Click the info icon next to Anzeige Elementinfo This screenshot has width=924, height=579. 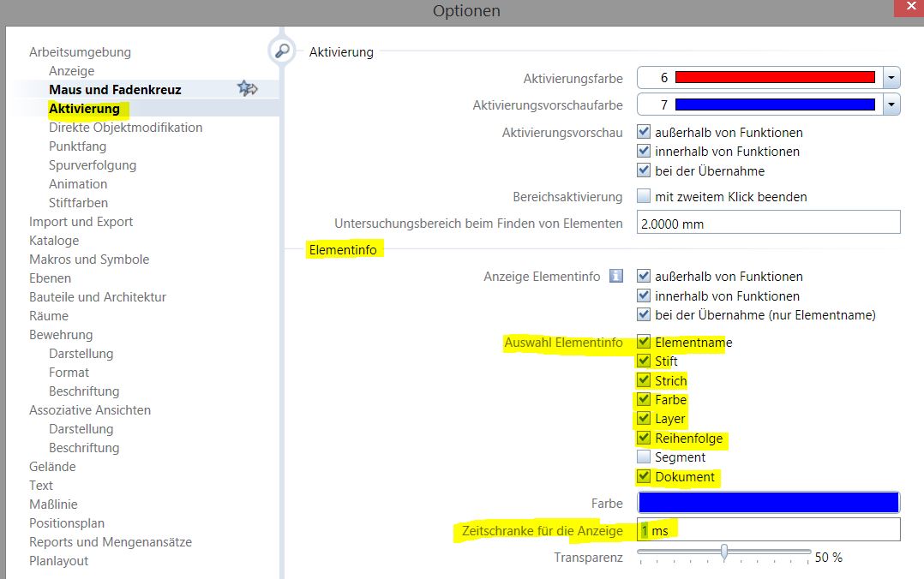615,277
